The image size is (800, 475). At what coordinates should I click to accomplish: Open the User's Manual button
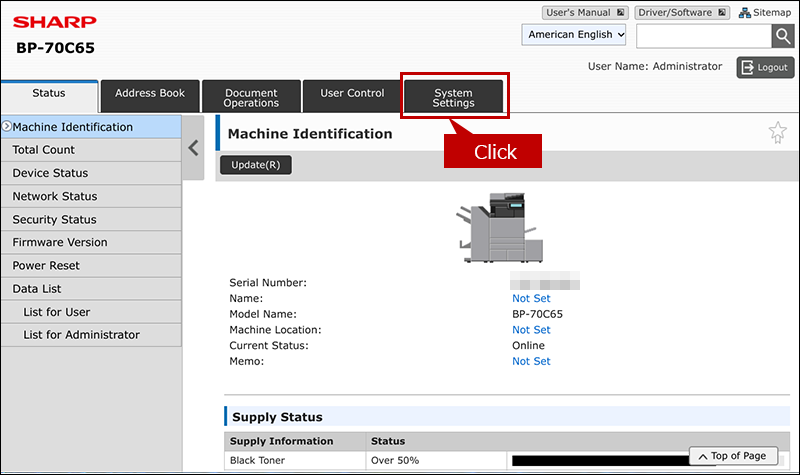click(585, 13)
